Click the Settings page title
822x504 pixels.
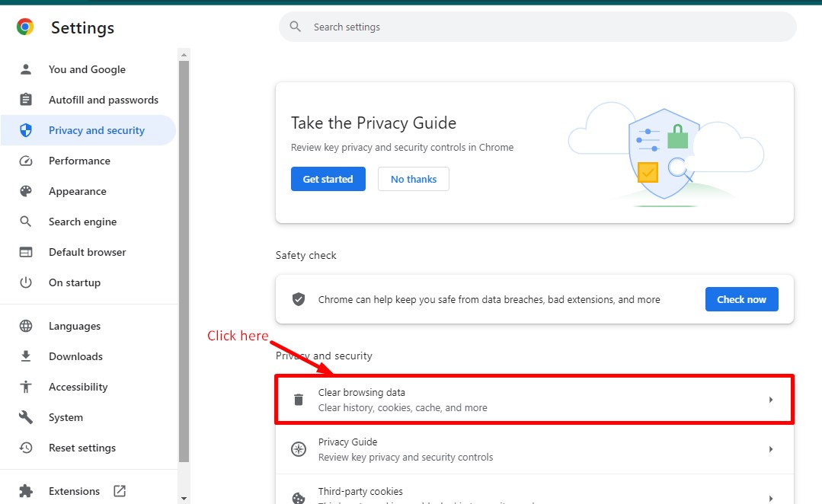pos(82,27)
